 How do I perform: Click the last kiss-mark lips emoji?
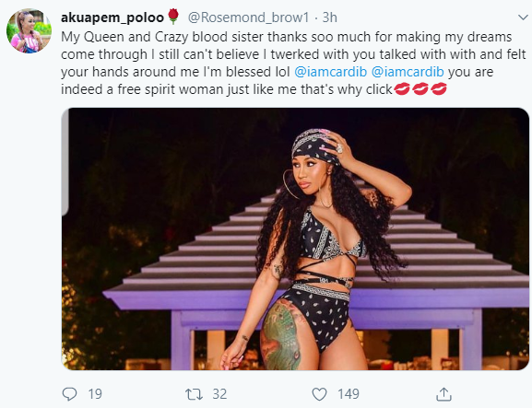[x=439, y=89]
